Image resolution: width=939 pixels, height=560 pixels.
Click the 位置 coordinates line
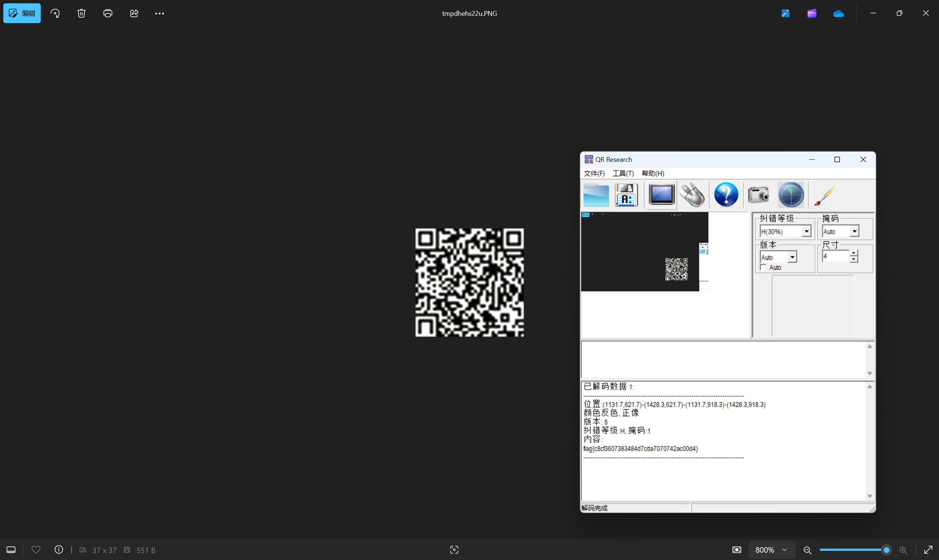pyautogui.click(x=674, y=404)
